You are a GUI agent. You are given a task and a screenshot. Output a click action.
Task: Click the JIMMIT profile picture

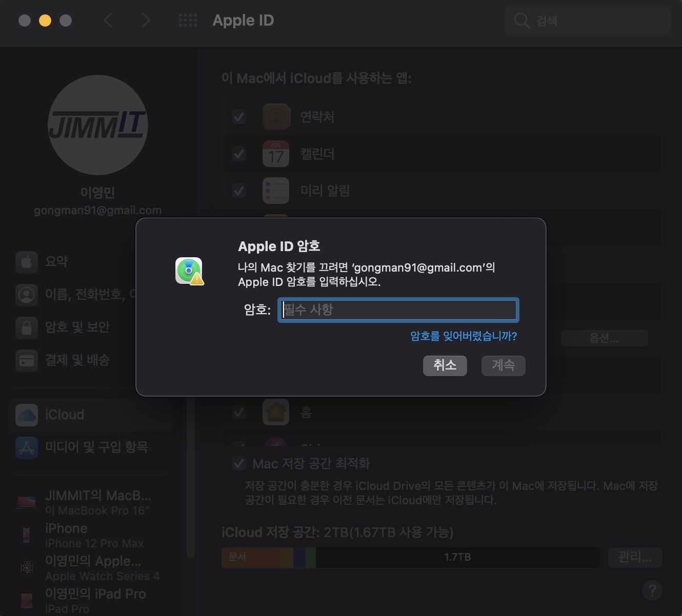[97, 125]
